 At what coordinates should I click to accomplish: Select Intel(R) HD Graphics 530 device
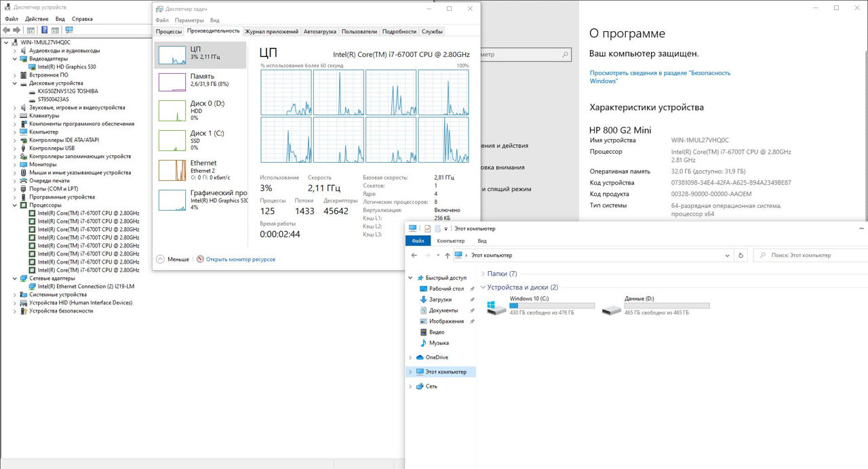[66, 67]
